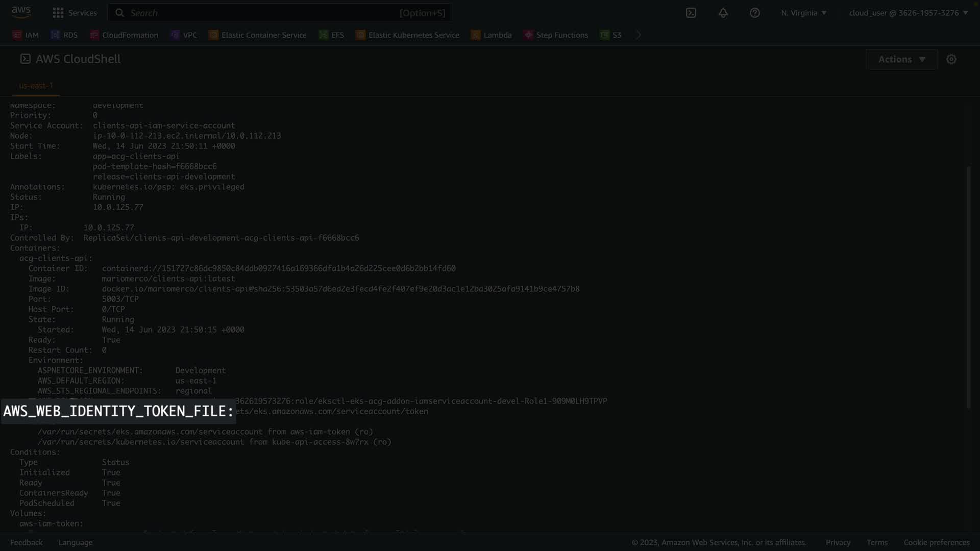Click the CloudShell terminal icon in header
This screenshot has width=980, height=551.
tap(691, 13)
